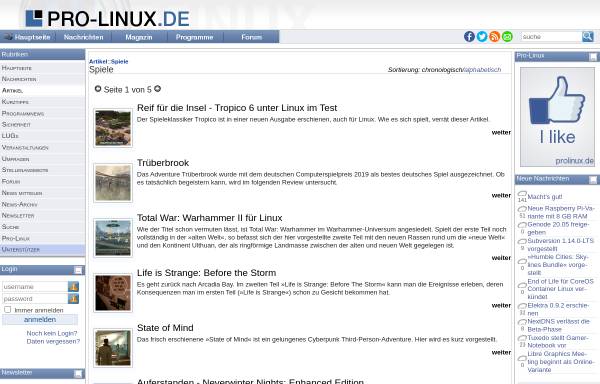Screen dimensions: 600x384
Task: Open comments bubble for Elektra 0.9.2
Action: (x=522, y=306)
